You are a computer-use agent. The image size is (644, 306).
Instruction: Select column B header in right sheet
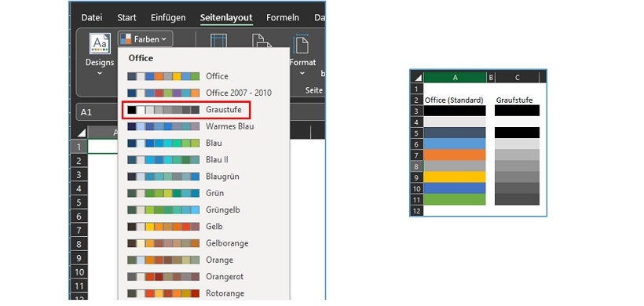tap(490, 77)
